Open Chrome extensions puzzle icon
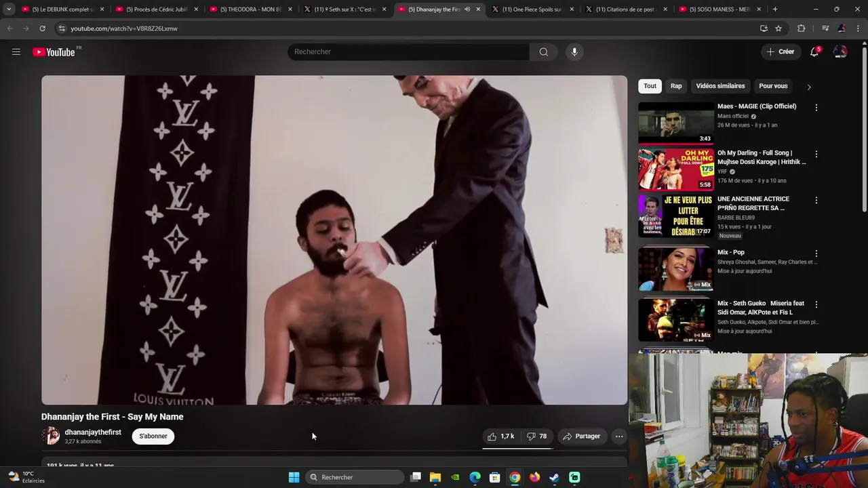 click(802, 28)
